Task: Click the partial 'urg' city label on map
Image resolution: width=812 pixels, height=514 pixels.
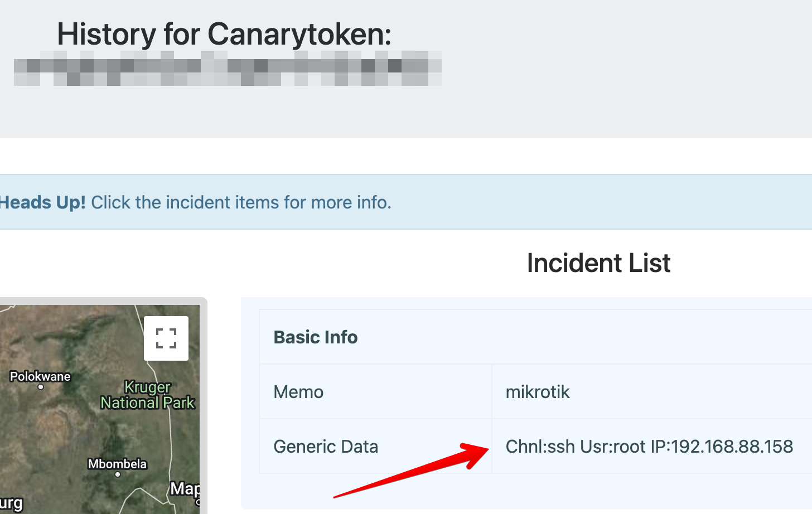Action: pyautogui.click(x=11, y=503)
